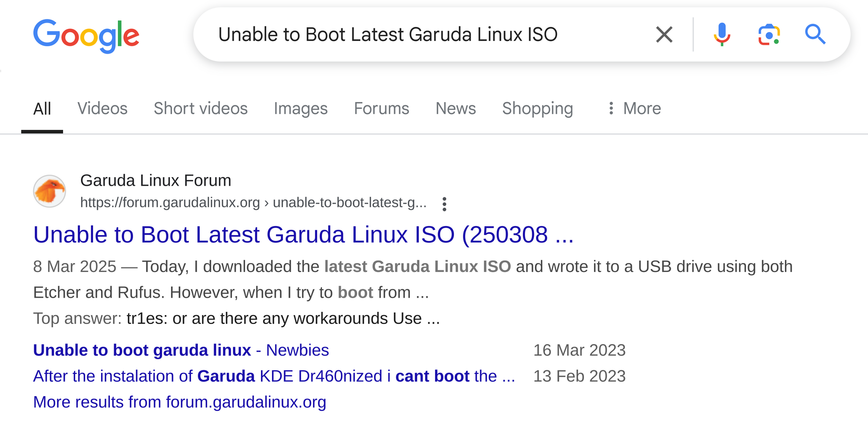
Task: Switch to the Short videos tab
Action: click(200, 108)
